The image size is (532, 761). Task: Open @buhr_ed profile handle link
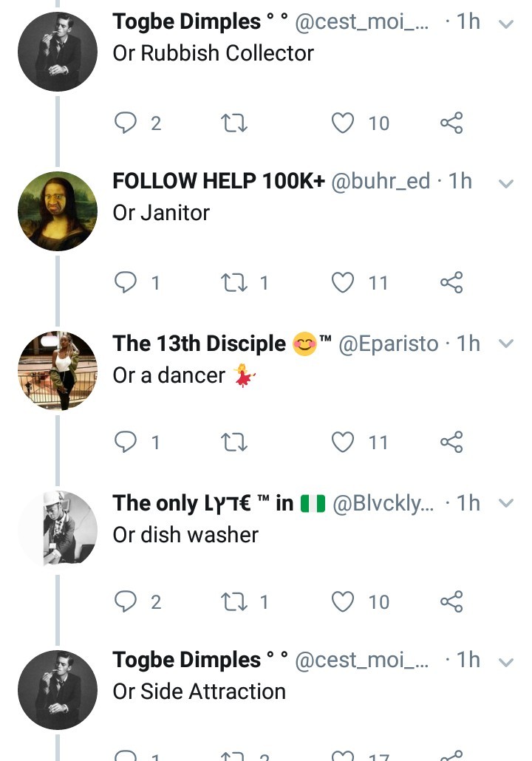point(380,181)
